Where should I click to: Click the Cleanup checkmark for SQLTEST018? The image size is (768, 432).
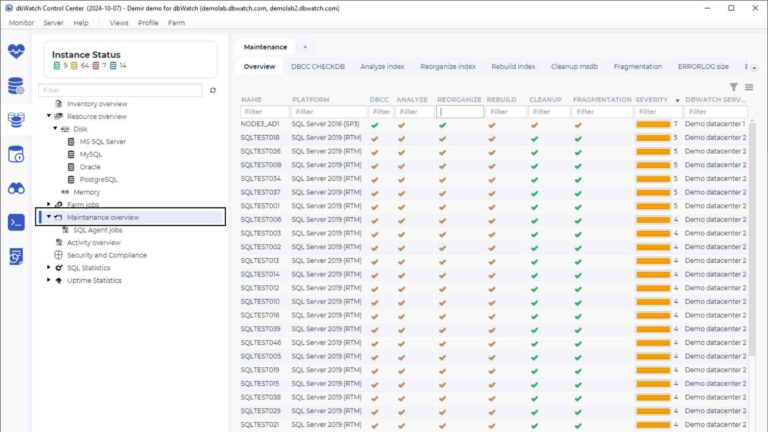click(x=534, y=139)
